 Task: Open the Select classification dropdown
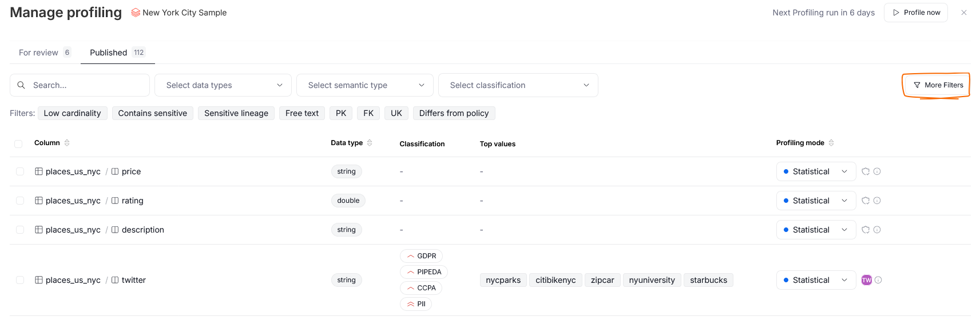518,85
